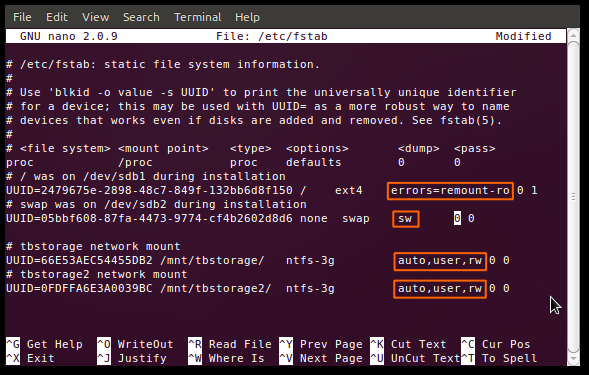The height and width of the screenshot is (375, 589).
Task: Click the '^V Next Page' shortcut label
Action: click(321, 358)
